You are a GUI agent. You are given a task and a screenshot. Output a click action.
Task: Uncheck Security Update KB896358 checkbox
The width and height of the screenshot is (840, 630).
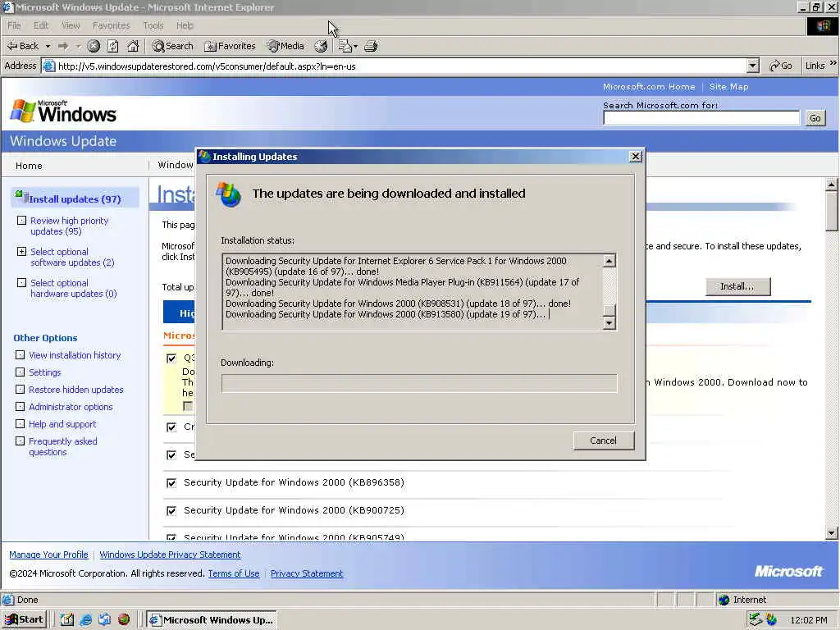coord(171,482)
